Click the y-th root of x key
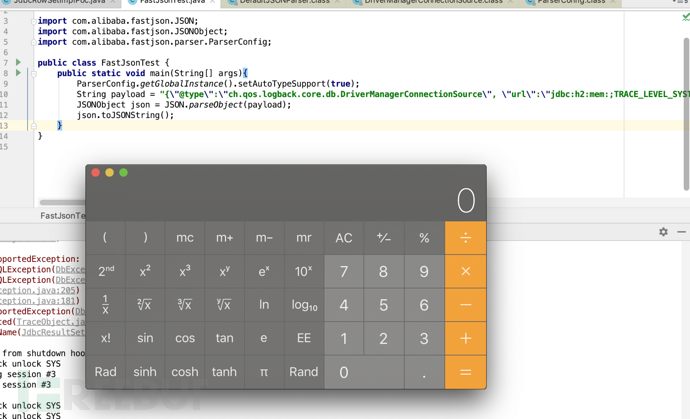This screenshot has width=690, height=419. click(x=224, y=305)
